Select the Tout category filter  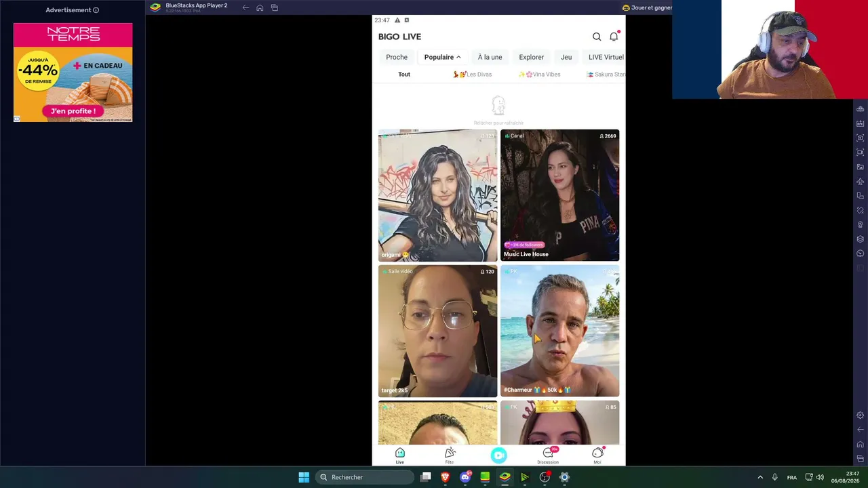pos(404,75)
